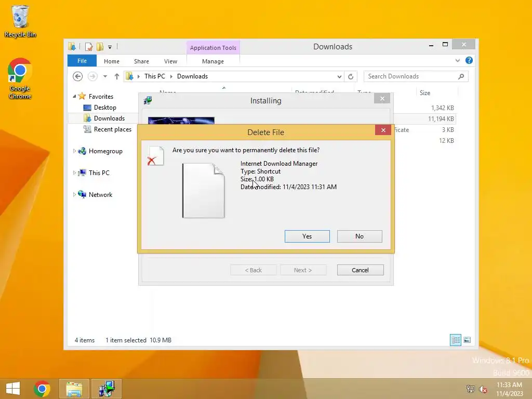Switch to the Home ribbon tab
Viewport: 532px width, 399px height.
(112, 61)
